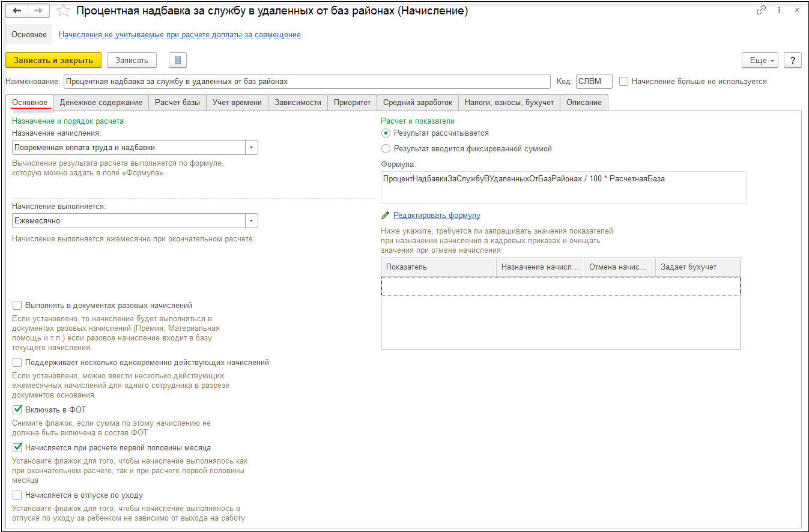The width and height of the screenshot is (809, 532).
Task: Click Повременная оплата труда и надбавки value
Action: (129, 147)
